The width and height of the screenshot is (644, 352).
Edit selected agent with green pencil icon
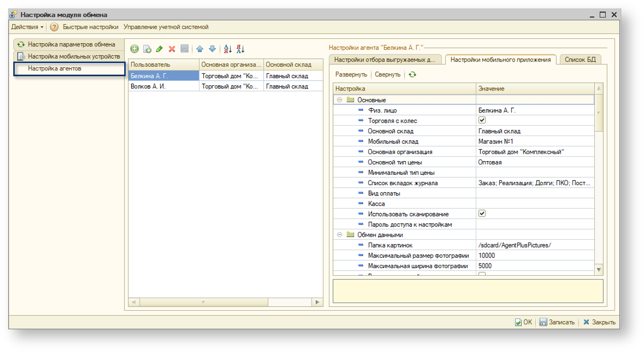pyautogui.click(x=159, y=49)
